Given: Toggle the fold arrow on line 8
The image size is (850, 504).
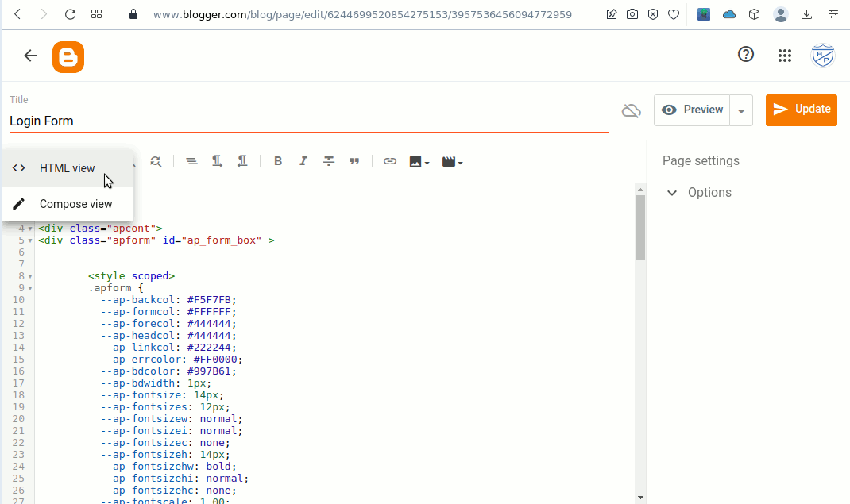Looking at the screenshot, I should (30, 276).
